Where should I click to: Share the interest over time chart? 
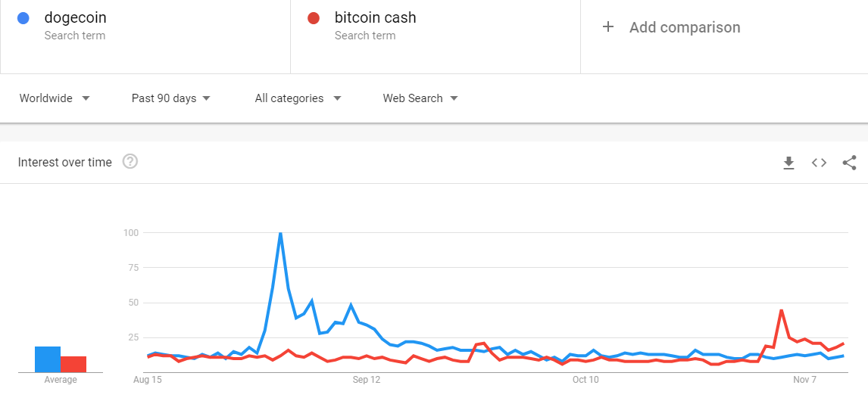[849, 163]
